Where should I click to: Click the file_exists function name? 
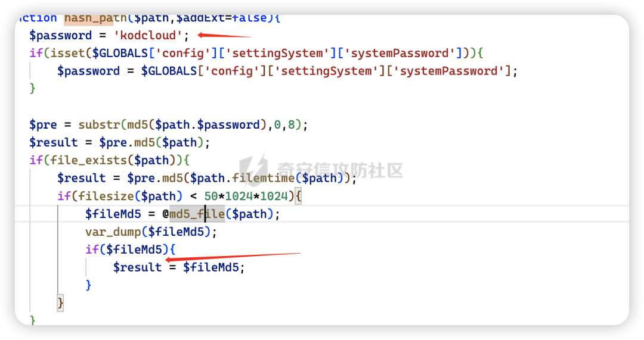(x=88, y=160)
